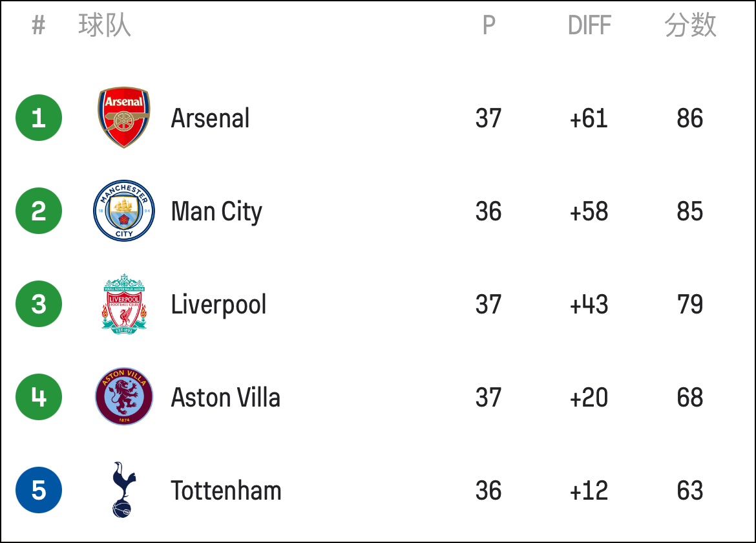Click the green rank 4 badge
The width and height of the screenshot is (756, 543).
(39, 397)
